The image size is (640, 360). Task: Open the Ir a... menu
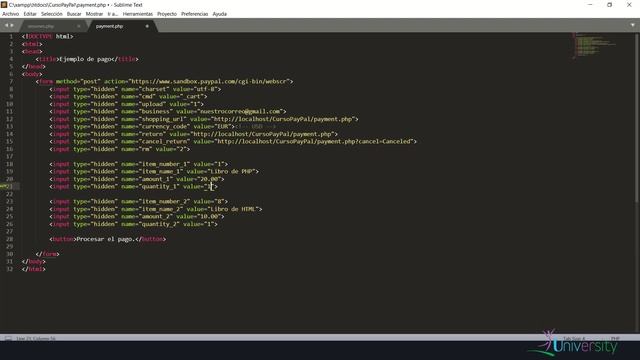(x=113, y=14)
